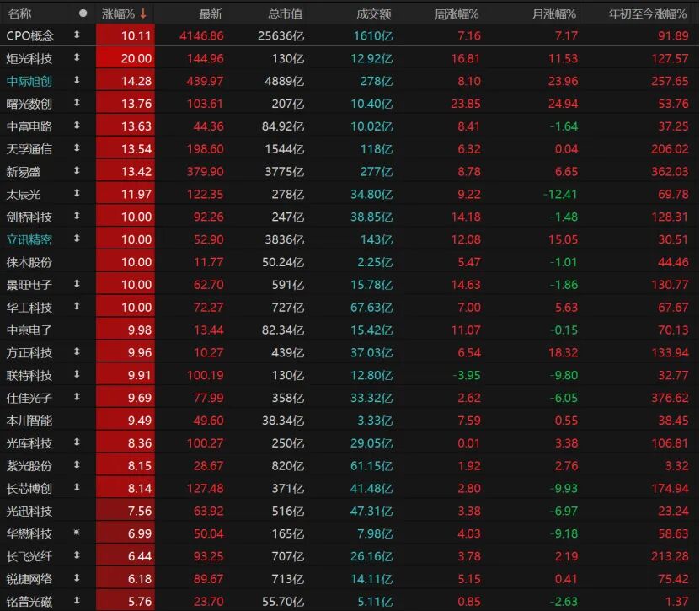Click the marker icon beside CPO概念
700x611 pixels.
(77, 35)
